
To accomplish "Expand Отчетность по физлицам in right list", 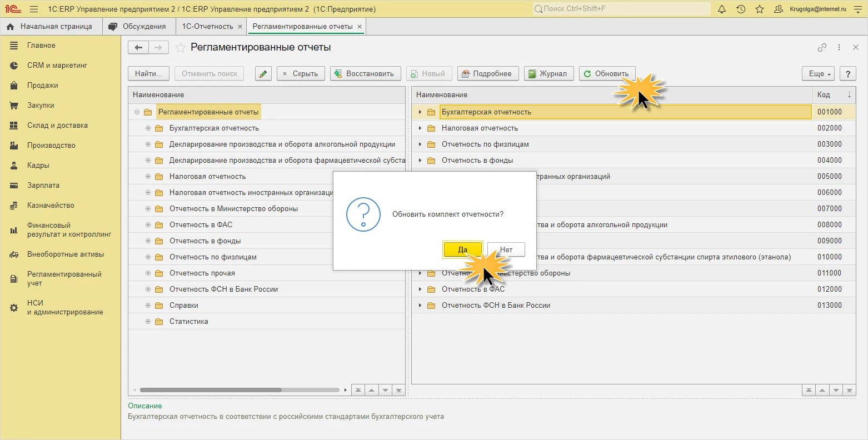I will click(x=420, y=144).
